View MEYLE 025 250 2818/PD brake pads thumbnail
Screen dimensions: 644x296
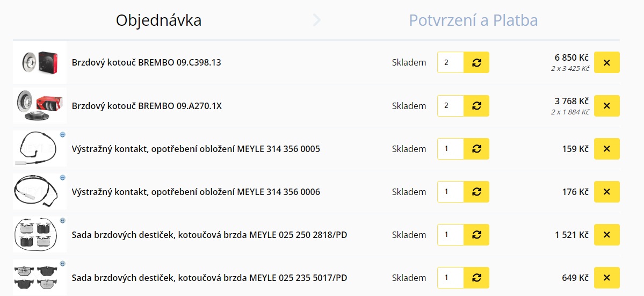(40, 235)
